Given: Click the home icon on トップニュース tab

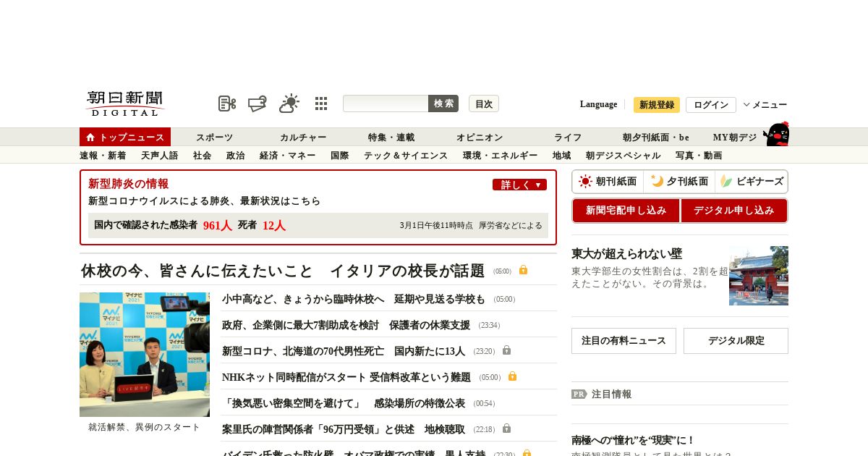Looking at the screenshot, I should [90, 137].
